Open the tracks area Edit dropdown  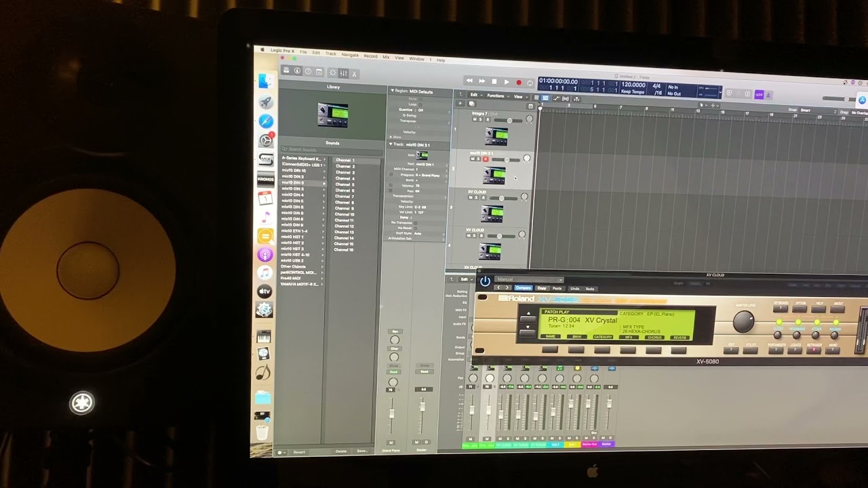tap(478, 95)
